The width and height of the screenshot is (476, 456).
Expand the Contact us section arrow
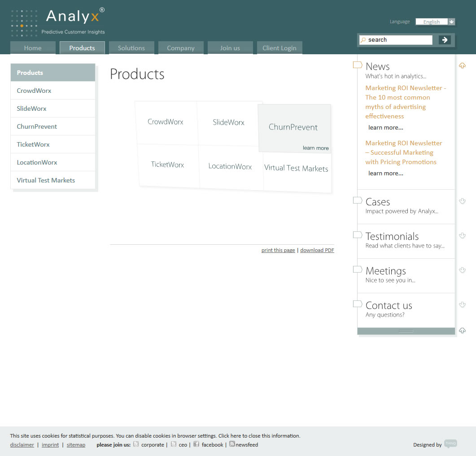click(462, 305)
